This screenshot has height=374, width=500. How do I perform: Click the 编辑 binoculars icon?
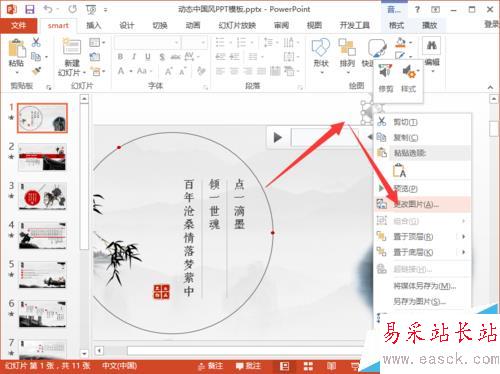click(432, 45)
